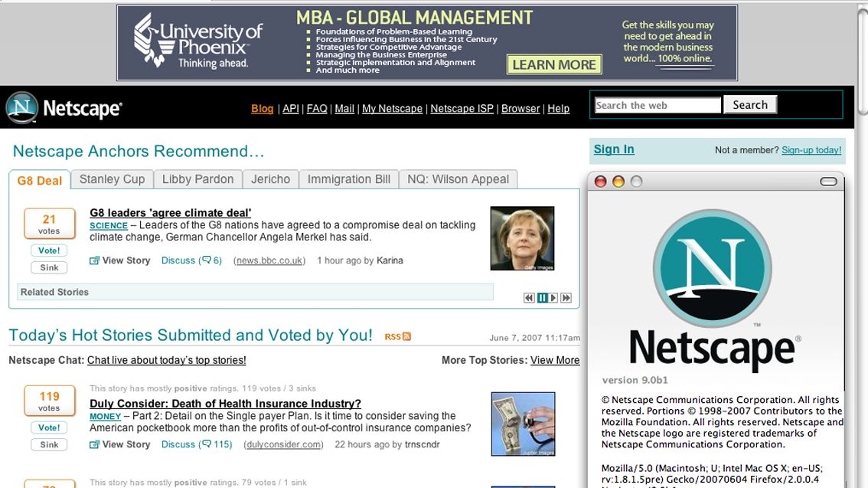Select the NQ: Wilson Appeal tab
This screenshot has height=488, width=868.
(x=458, y=179)
